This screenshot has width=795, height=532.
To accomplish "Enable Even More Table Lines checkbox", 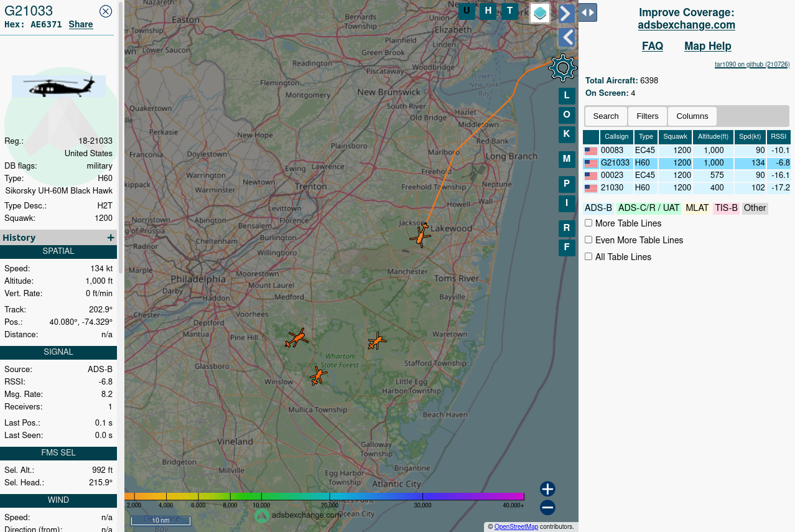I will pos(588,240).
